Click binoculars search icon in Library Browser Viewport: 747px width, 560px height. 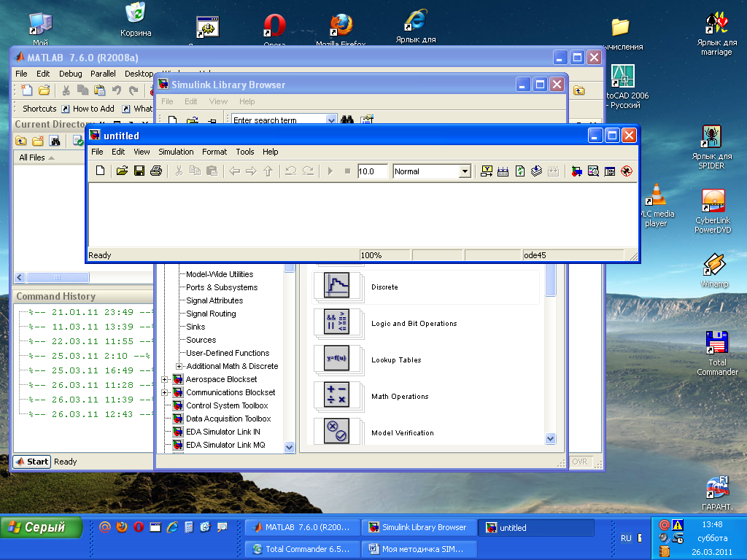[x=347, y=119]
